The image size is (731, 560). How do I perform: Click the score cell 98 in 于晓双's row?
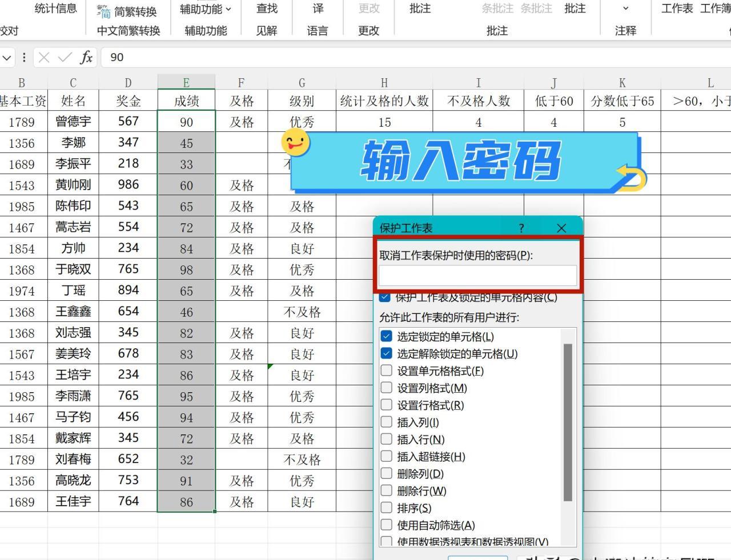(x=186, y=269)
